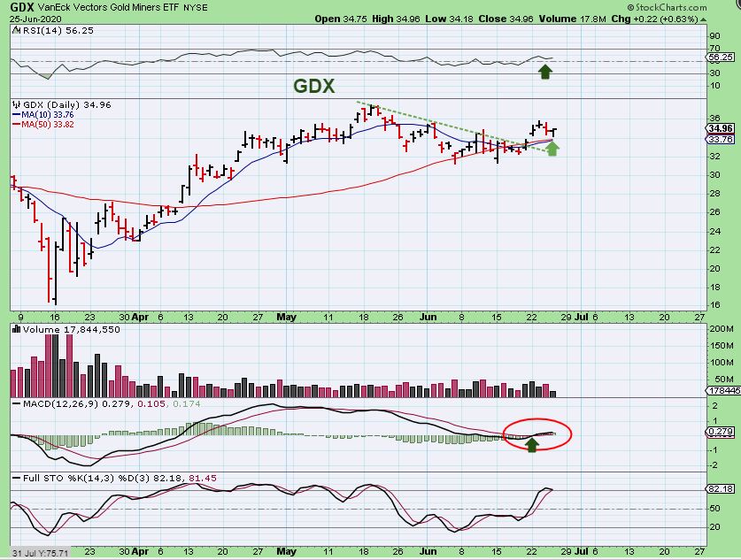741x560 pixels.
Task: Click the Jul label on price chart axis
Action: [582, 317]
